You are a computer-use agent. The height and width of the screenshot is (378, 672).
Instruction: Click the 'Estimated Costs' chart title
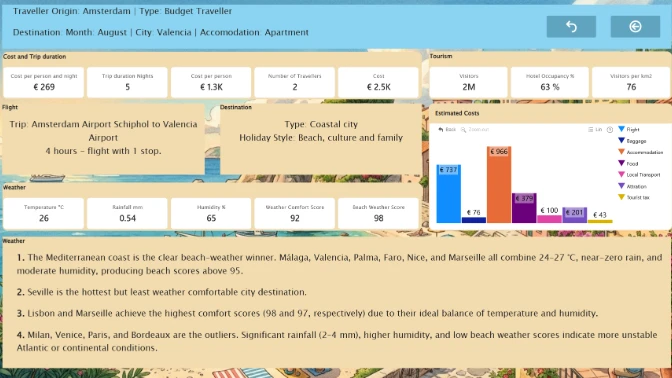point(457,113)
